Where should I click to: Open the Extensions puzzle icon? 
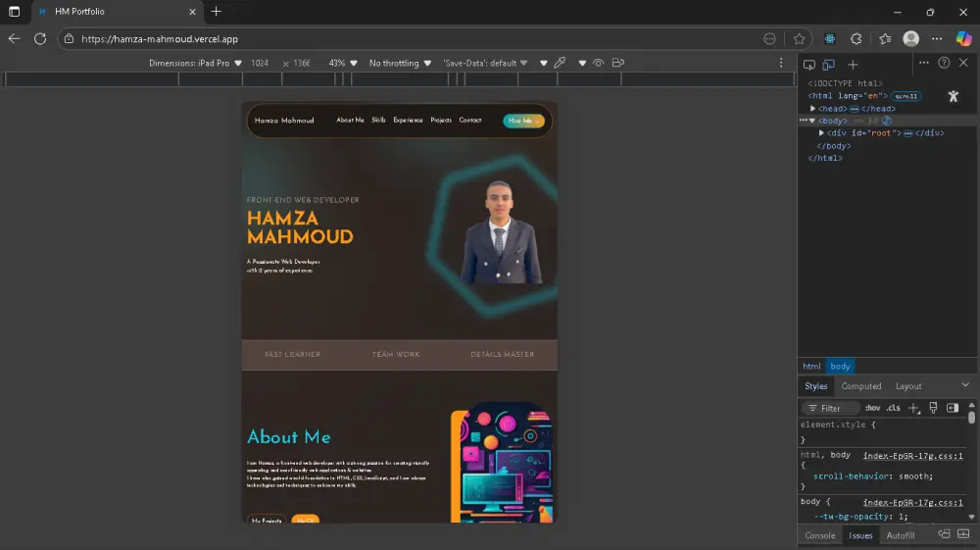857,39
